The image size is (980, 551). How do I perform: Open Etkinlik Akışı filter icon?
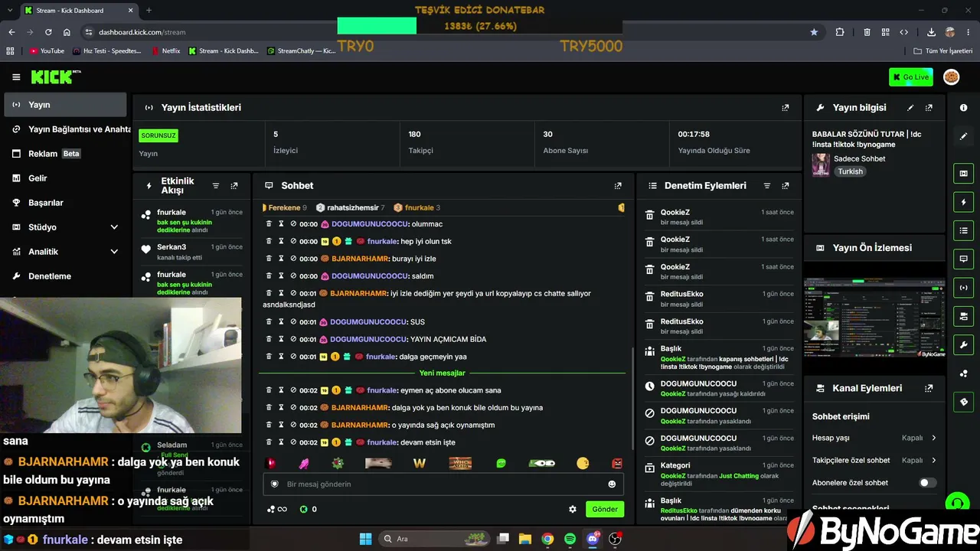click(x=216, y=186)
